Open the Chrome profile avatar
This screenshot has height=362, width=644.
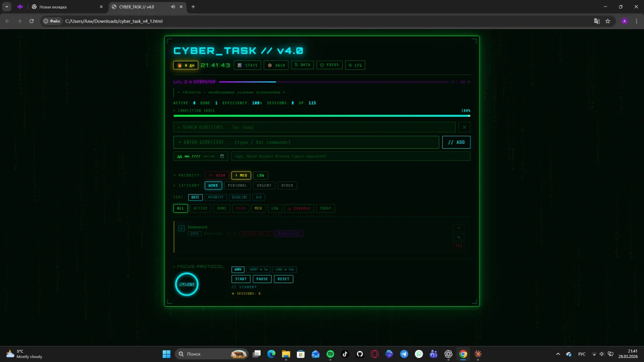(x=624, y=21)
